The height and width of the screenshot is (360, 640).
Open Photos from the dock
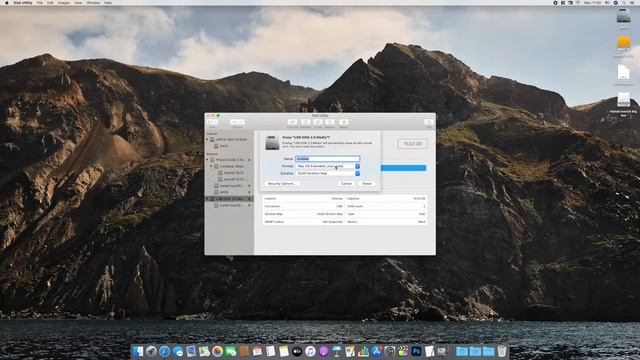[x=218, y=351]
